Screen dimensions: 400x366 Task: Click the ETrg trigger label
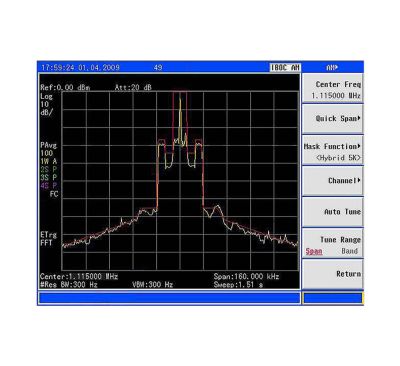click(49, 235)
